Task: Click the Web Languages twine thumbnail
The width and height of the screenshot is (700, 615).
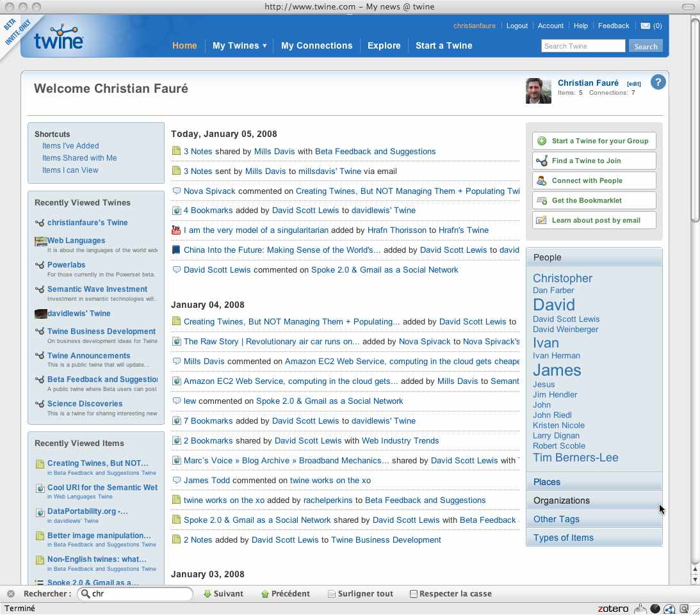Action: coord(40,241)
